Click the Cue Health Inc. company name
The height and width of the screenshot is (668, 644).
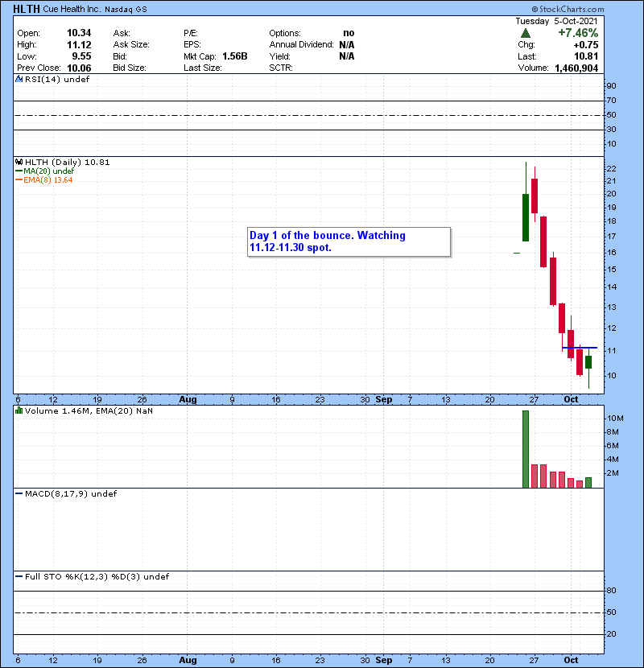[x=72, y=9]
